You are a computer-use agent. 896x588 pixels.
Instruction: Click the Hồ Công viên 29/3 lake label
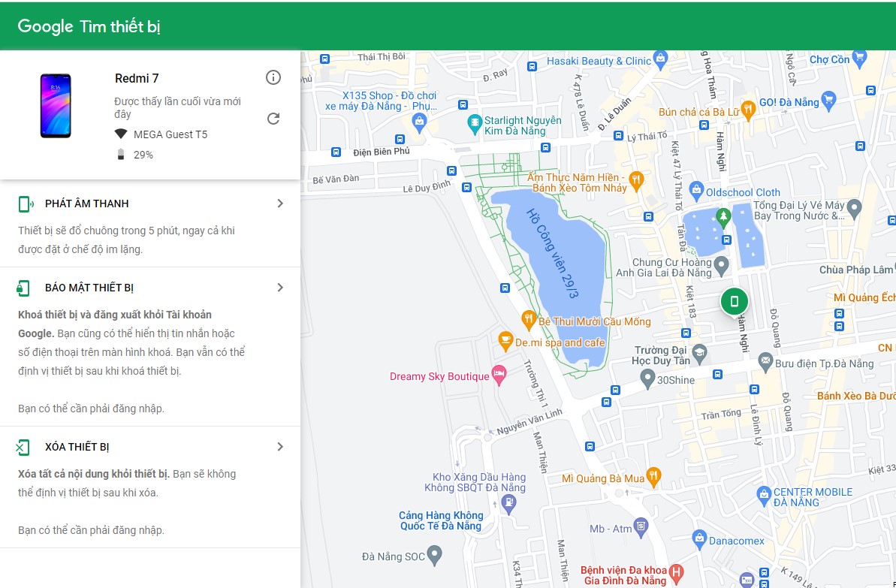click(552, 254)
